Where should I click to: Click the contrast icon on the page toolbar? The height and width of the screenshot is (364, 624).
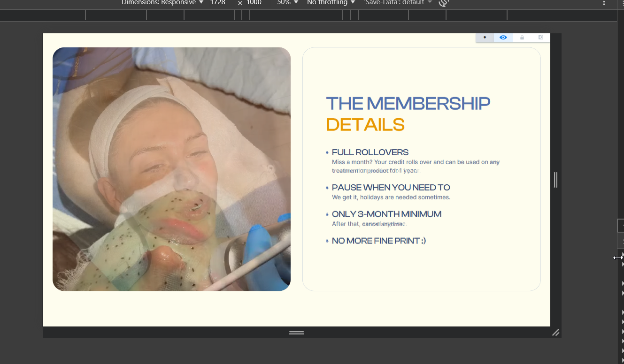click(540, 38)
